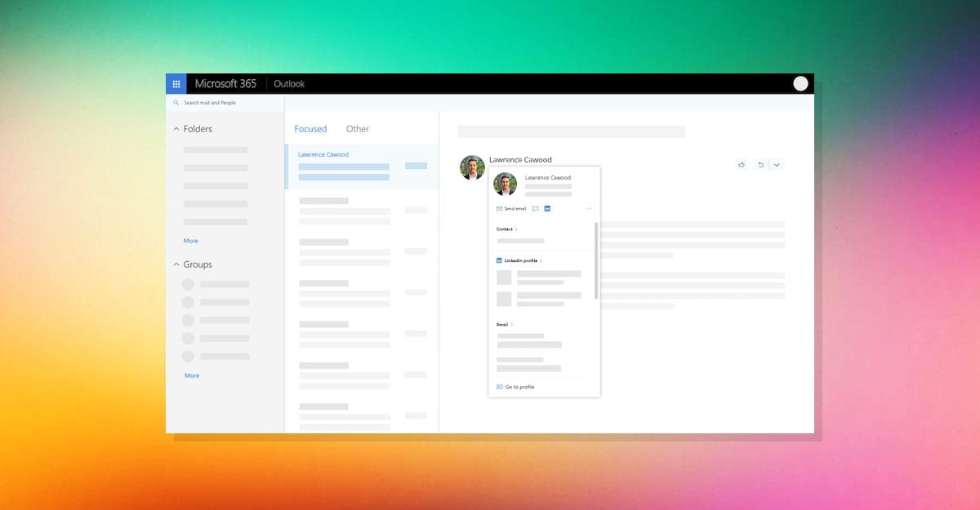Click the search magnifier icon in the search bar
This screenshot has height=510, width=980.
coord(176,103)
